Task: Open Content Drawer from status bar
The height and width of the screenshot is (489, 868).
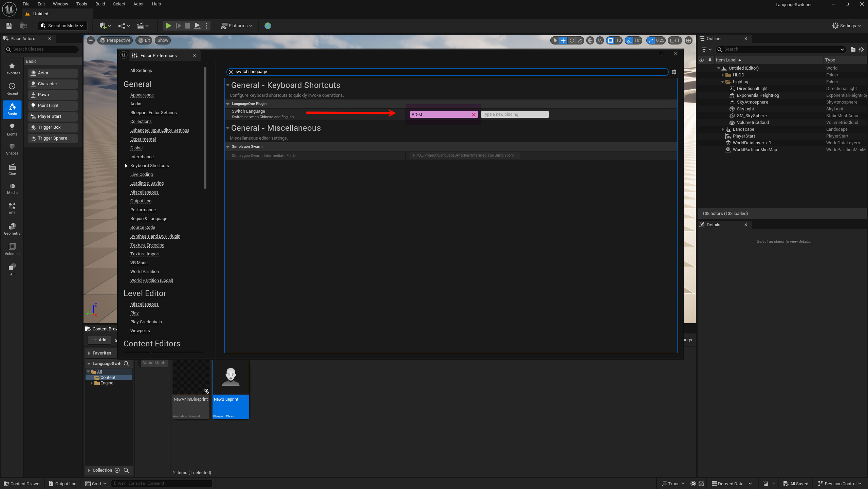Action: (x=22, y=484)
